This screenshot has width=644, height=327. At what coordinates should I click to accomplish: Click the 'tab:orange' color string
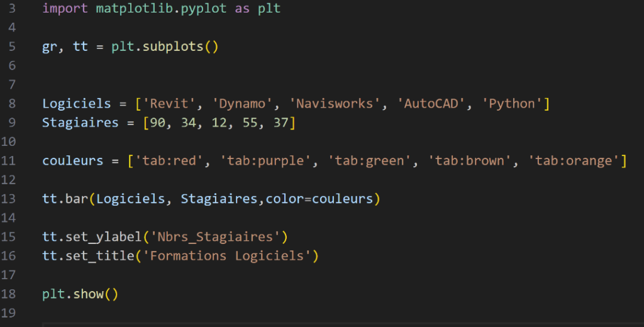[x=574, y=160]
